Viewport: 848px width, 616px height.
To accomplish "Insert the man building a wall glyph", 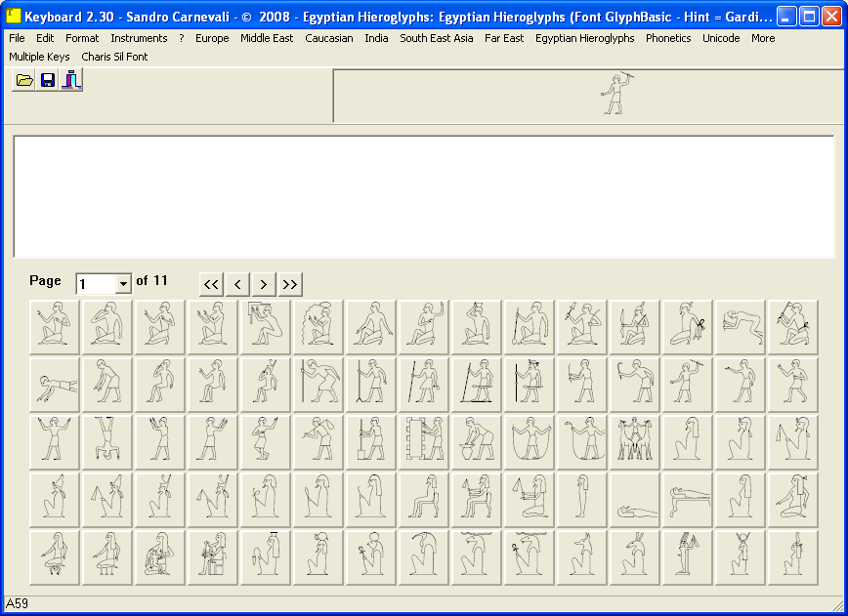I will (424, 441).
